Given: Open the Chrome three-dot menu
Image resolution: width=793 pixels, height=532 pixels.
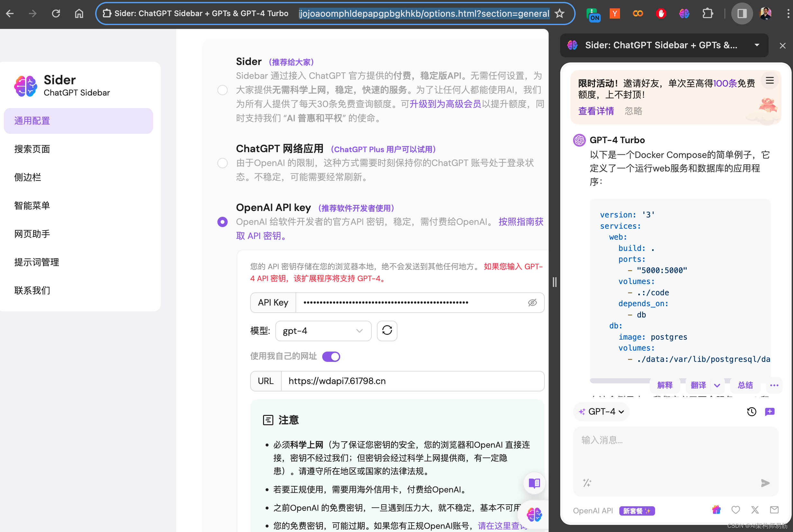Looking at the screenshot, I should click(788, 14).
